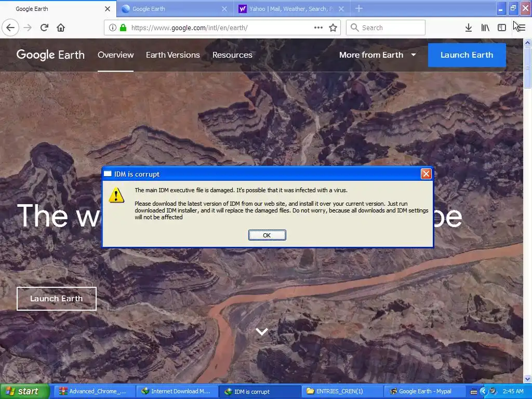Click the vertical scrollbar thumb
This screenshot has width=532, height=399.
(527, 68)
